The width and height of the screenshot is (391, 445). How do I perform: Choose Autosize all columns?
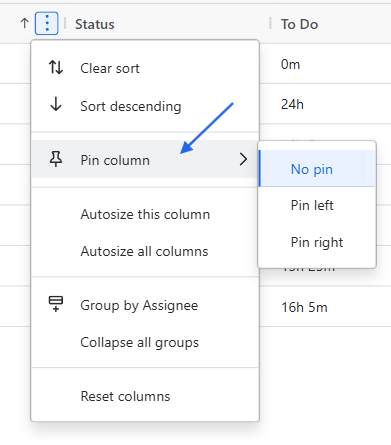click(145, 251)
